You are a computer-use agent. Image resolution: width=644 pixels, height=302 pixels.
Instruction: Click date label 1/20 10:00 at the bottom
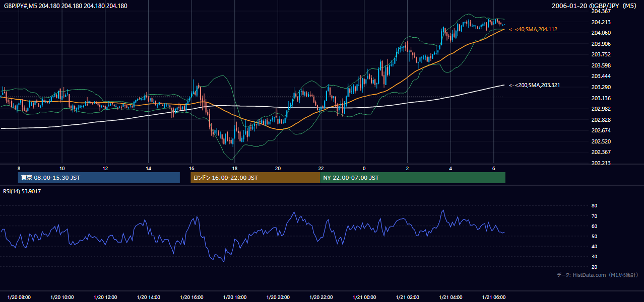coord(62,297)
